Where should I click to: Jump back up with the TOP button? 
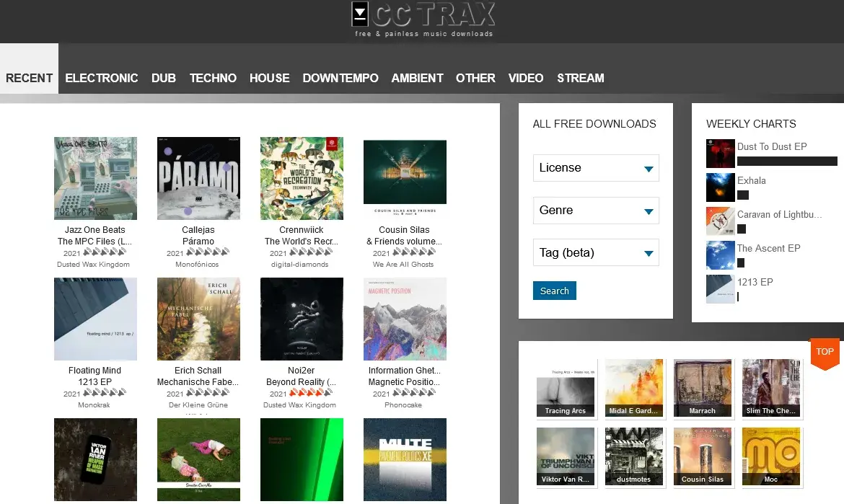pos(825,353)
